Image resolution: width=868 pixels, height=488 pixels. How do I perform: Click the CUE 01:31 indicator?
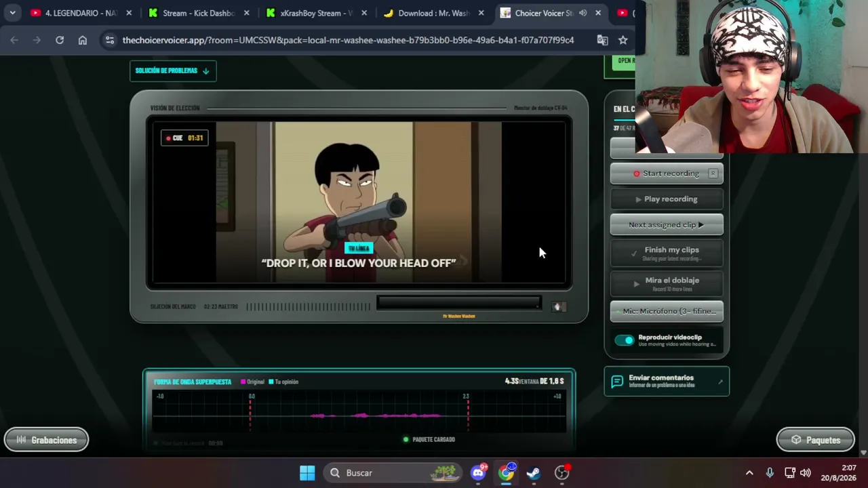[184, 138]
